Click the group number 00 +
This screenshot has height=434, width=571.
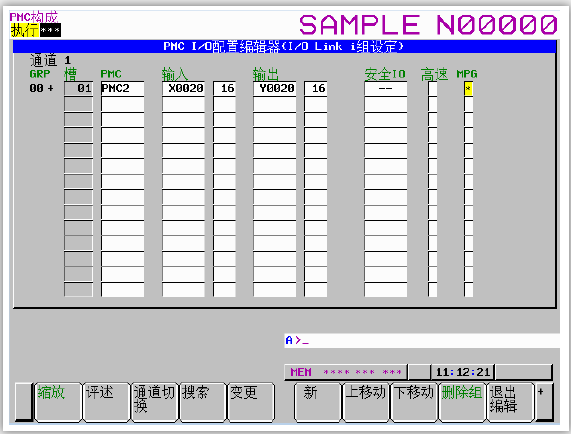click(41, 88)
